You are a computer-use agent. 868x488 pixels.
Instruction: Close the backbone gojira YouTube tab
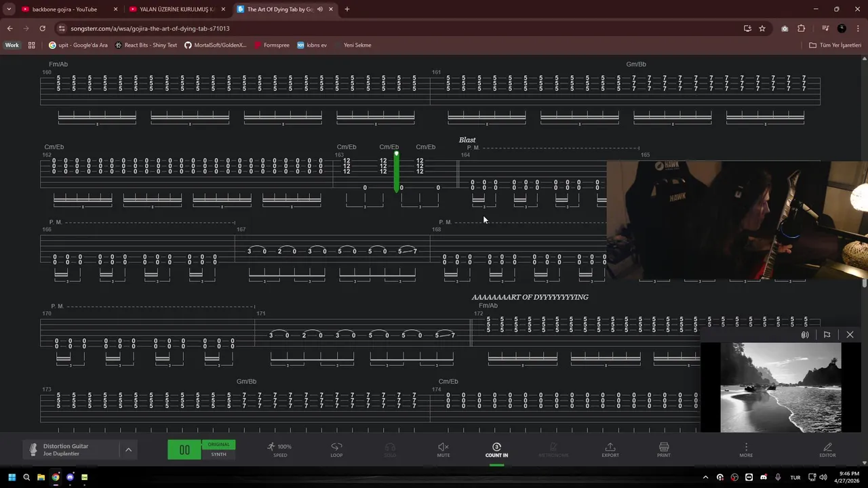[x=115, y=9]
